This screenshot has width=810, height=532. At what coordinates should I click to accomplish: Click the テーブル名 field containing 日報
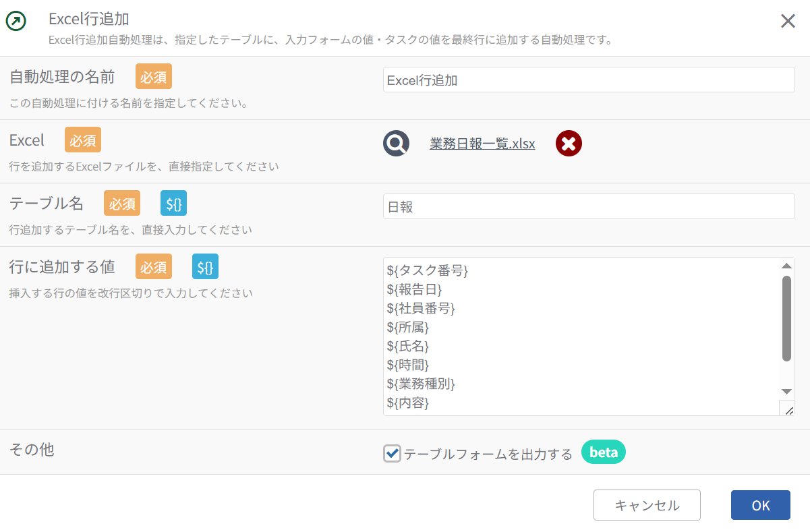[589, 206]
